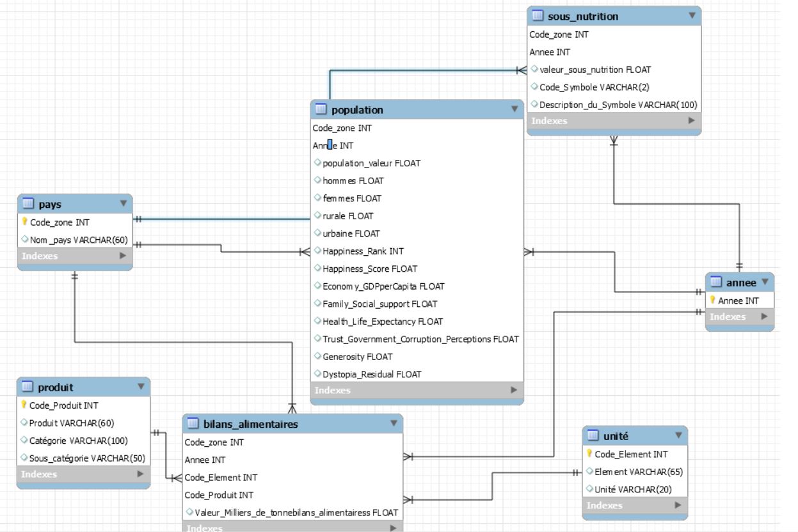Click the bilans_alimentaires table icon
Screen dimensions: 798x532
tap(193, 424)
